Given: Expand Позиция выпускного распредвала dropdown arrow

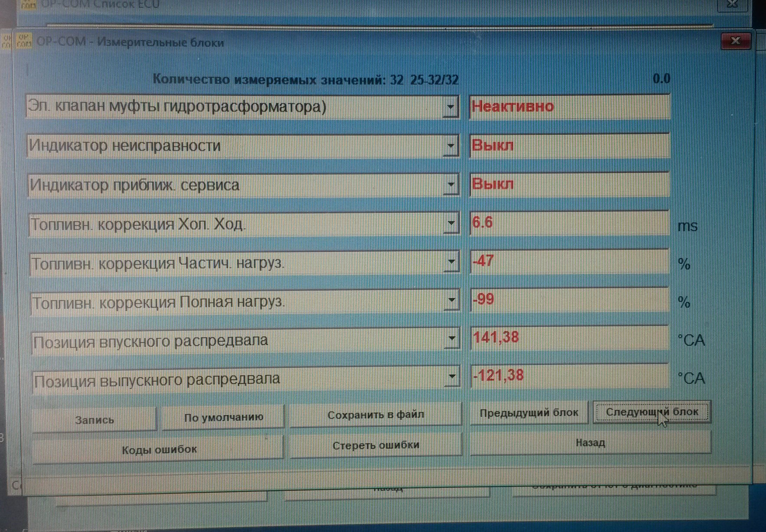Looking at the screenshot, I should click(452, 377).
